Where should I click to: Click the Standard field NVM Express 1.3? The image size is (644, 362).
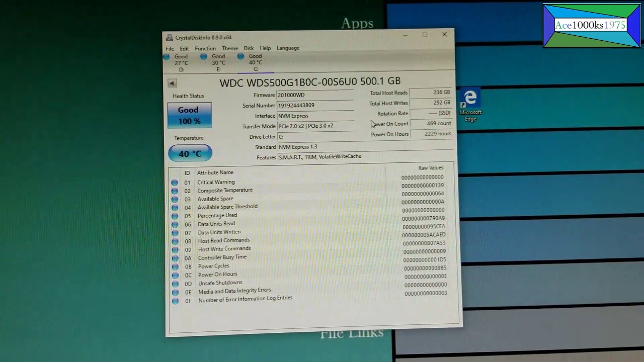[365, 147]
